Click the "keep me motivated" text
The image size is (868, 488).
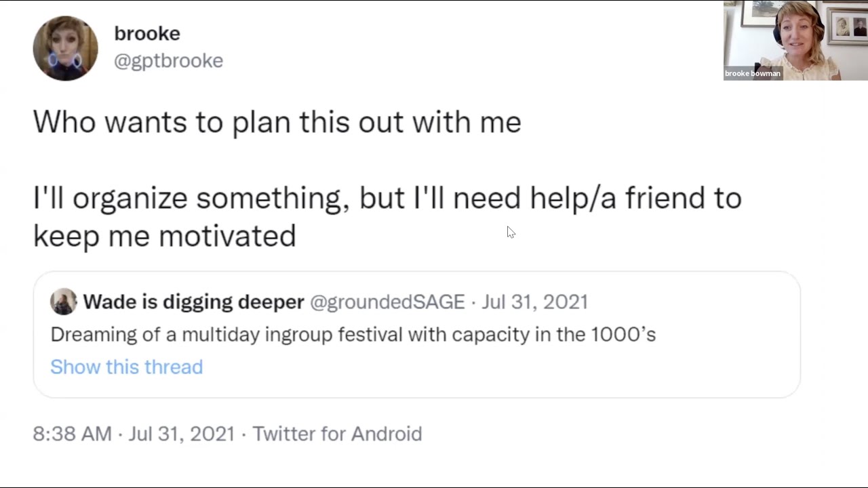tap(164, 236)
